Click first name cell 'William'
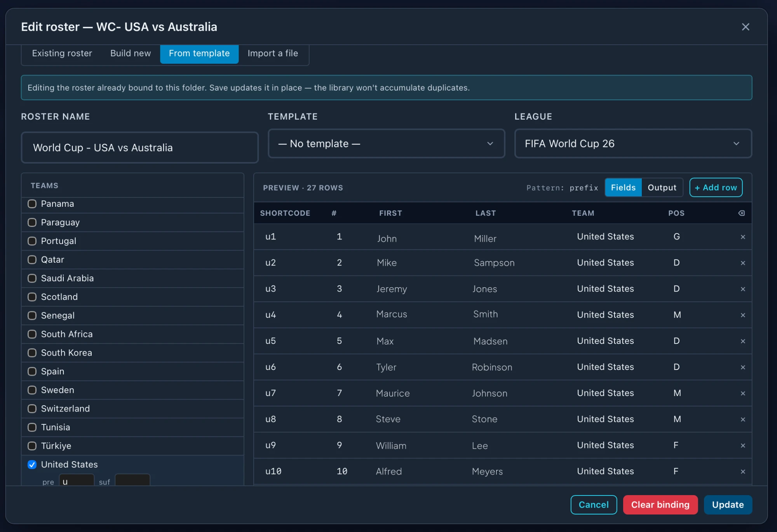This screenshot has height=532, width=777. coord(391,445)
